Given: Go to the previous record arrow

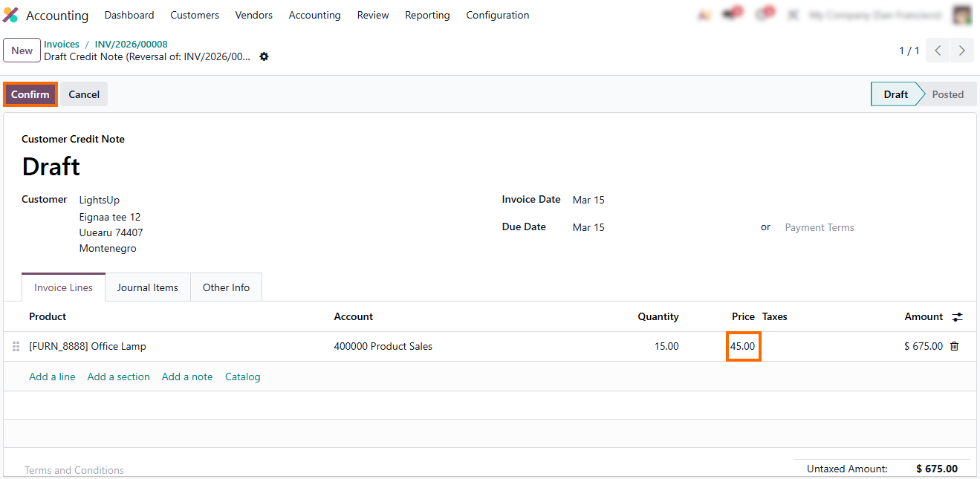Looking at the screenshot, I should [938, 50].
